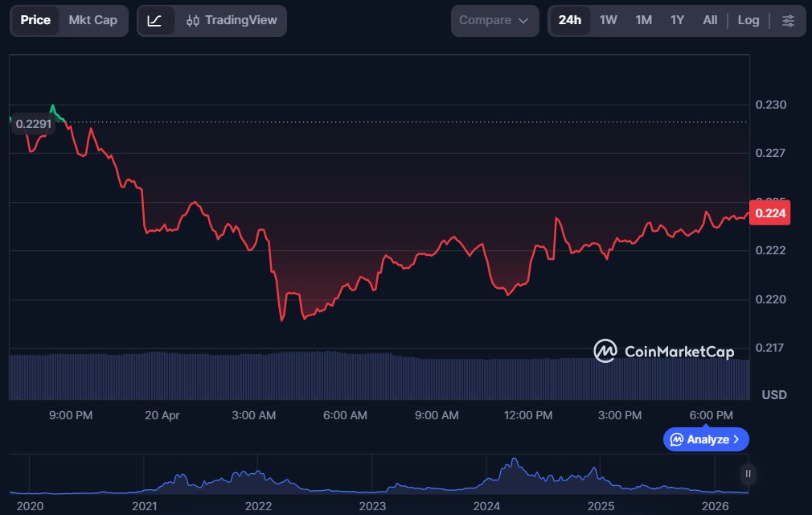812x515 pixels.
Task: Select the 24h time range
Action: point(569,20)
